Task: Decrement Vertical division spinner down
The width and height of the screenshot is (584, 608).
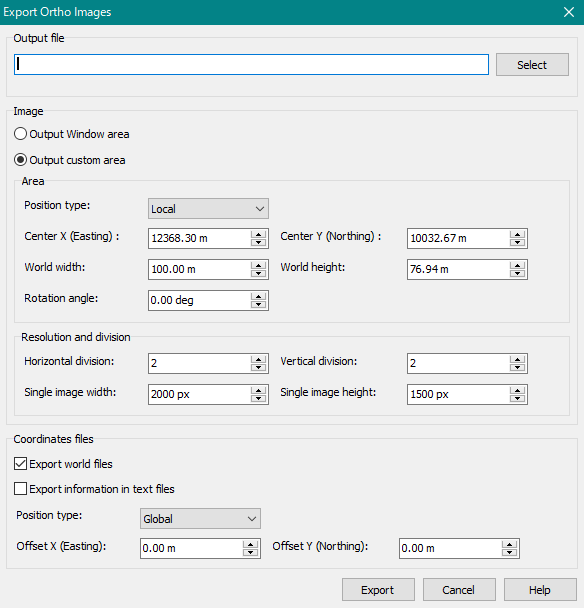Action: 517,368
